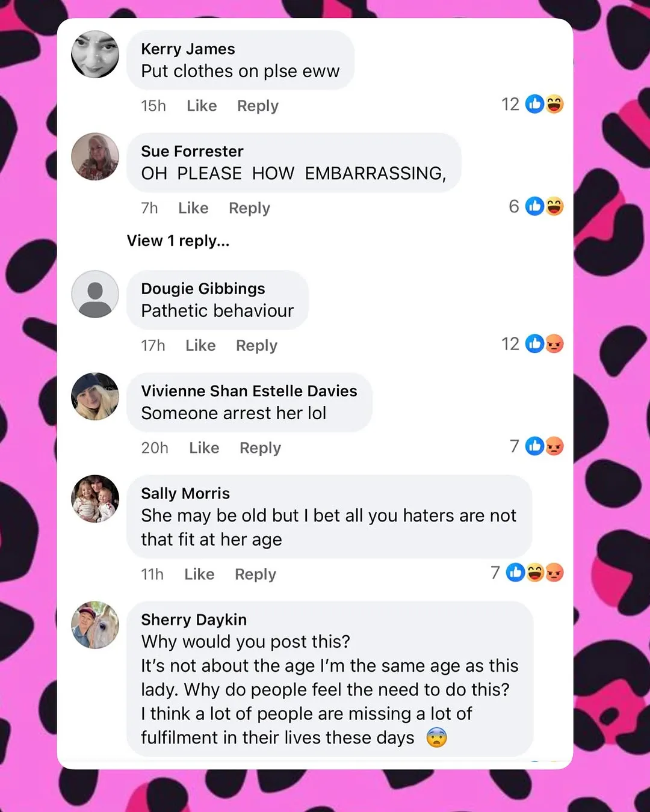Like Sally Morris's comment

tap(199, 574)
